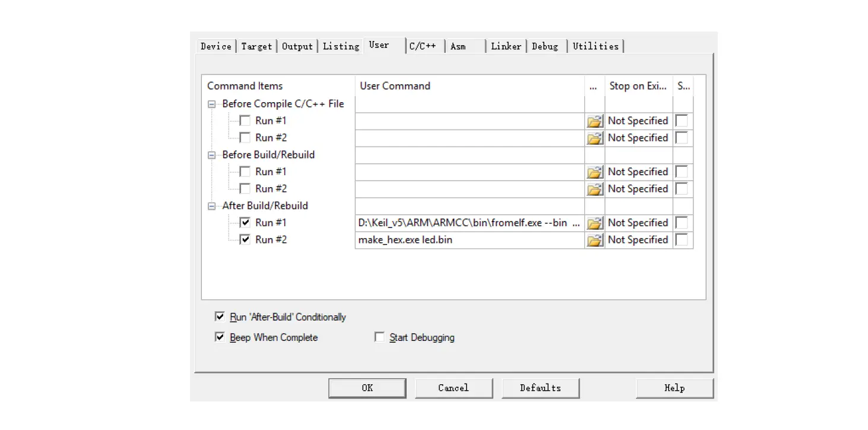Open file browser for After Build Run #1 command
This screenshot has width=868, height=430.
(x=595, y=223)
